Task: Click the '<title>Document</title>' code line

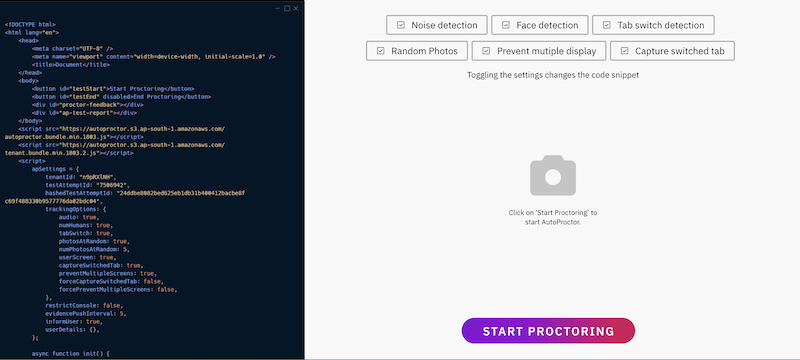Action: tap(70, 65)
